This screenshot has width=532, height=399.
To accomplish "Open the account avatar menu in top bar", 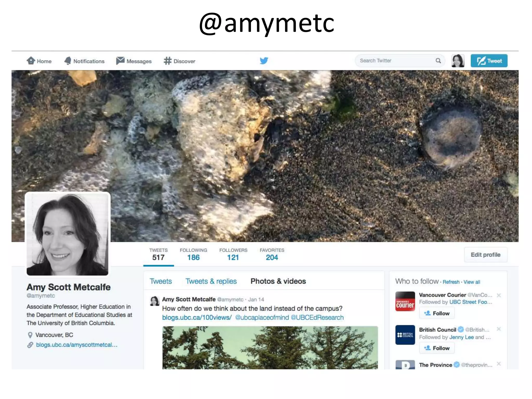I will coord(458,61).
